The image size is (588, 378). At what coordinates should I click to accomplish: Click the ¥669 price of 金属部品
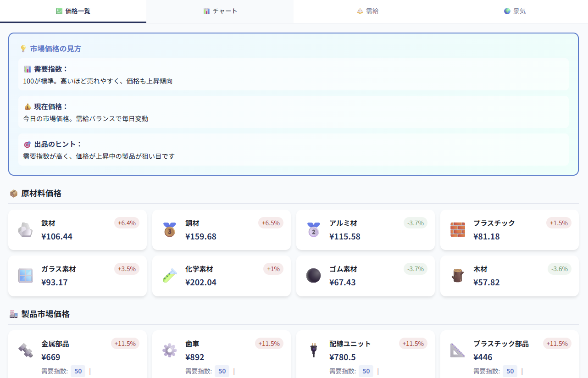pyautogui.click(x=51, y=357)
